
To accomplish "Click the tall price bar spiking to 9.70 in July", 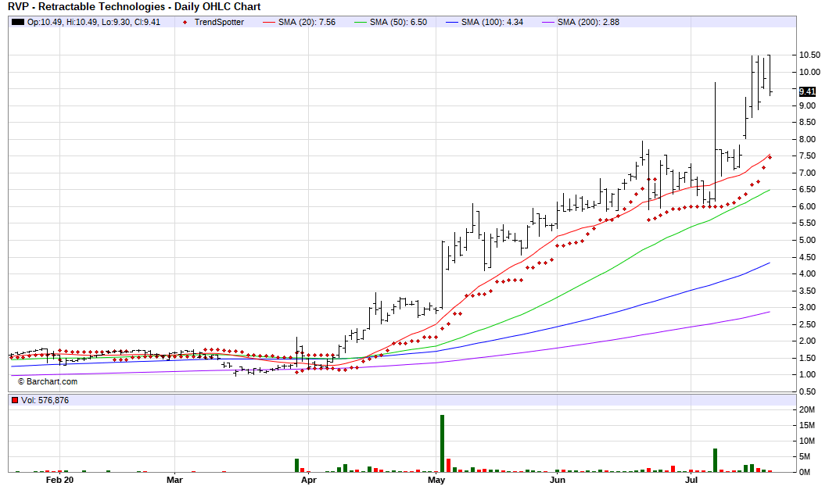I will (x=715, y=141).
